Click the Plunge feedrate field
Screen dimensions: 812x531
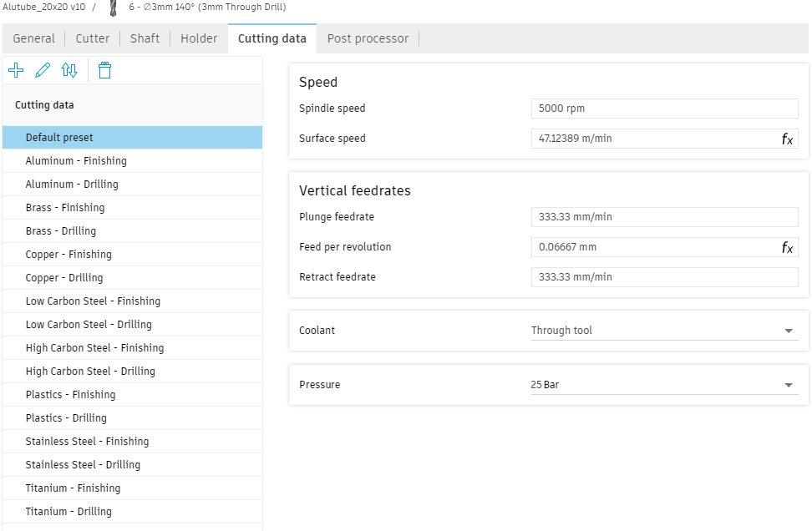click(x=664, y=217)
